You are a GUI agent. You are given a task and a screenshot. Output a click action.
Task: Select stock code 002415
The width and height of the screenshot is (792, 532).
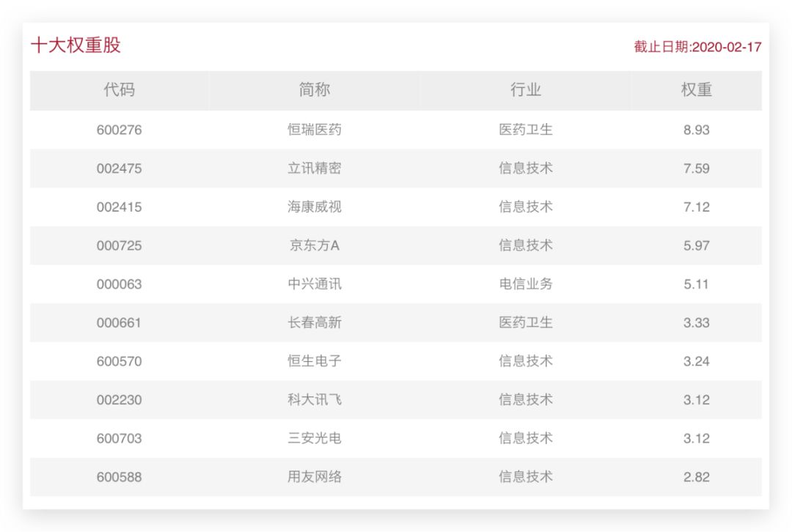click(120, 207)
